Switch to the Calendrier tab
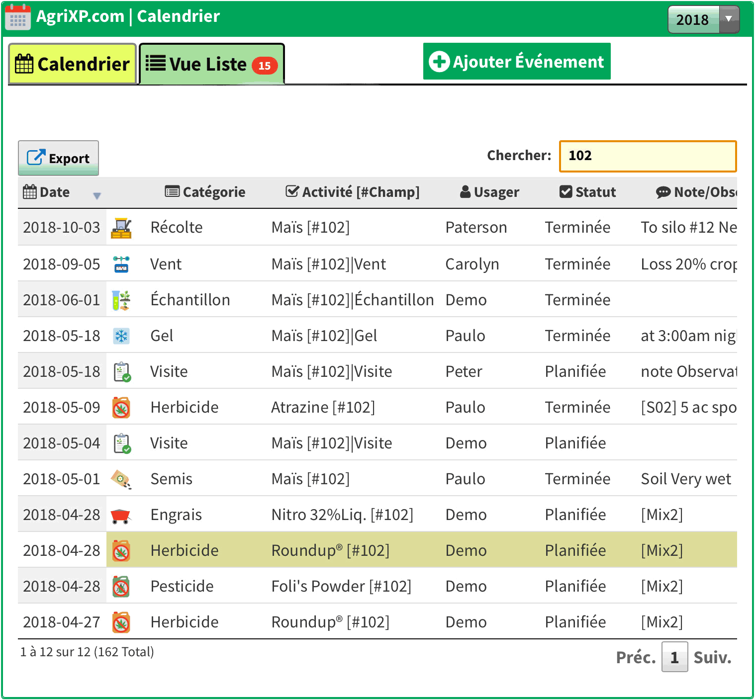The image size is (755, 700). [73, 64]
